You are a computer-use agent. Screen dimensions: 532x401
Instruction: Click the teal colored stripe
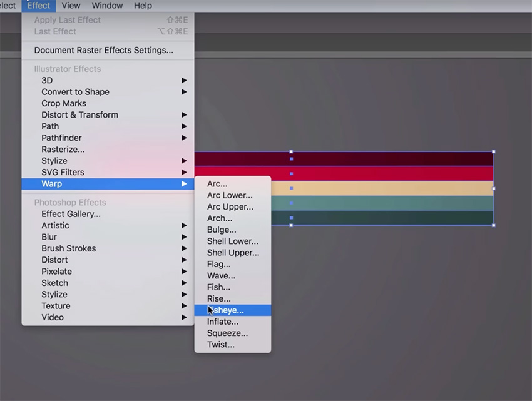pos(388,203)
